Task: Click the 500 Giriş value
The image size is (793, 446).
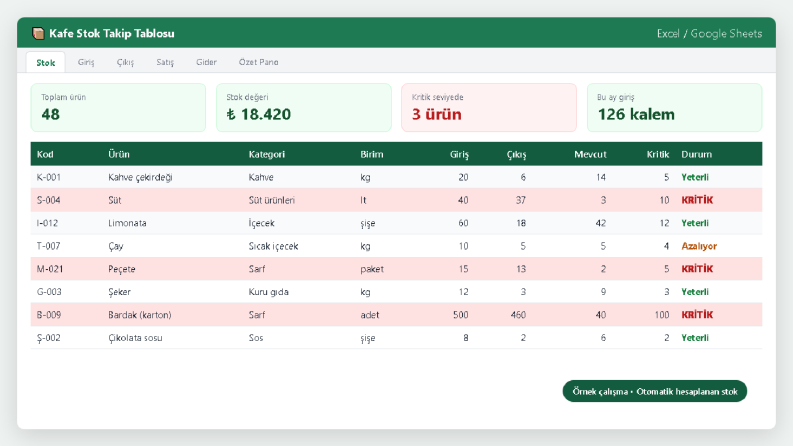Action: [x=461, y=315]
